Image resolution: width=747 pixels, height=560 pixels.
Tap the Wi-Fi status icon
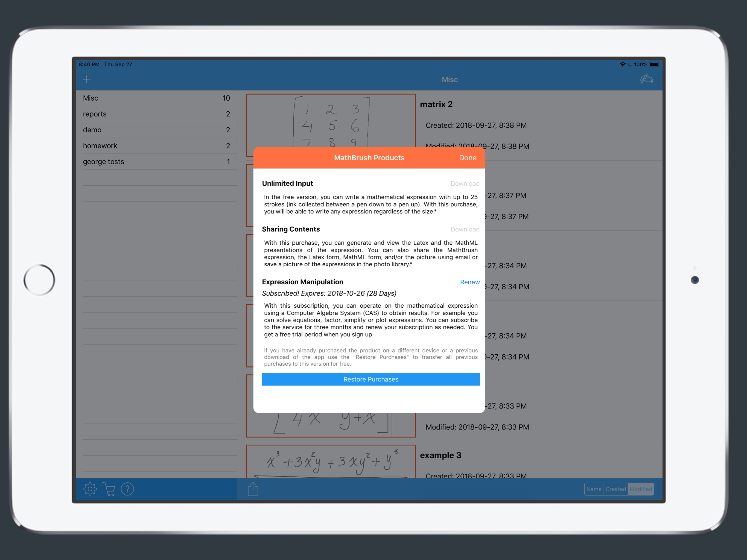coord(622,65)
